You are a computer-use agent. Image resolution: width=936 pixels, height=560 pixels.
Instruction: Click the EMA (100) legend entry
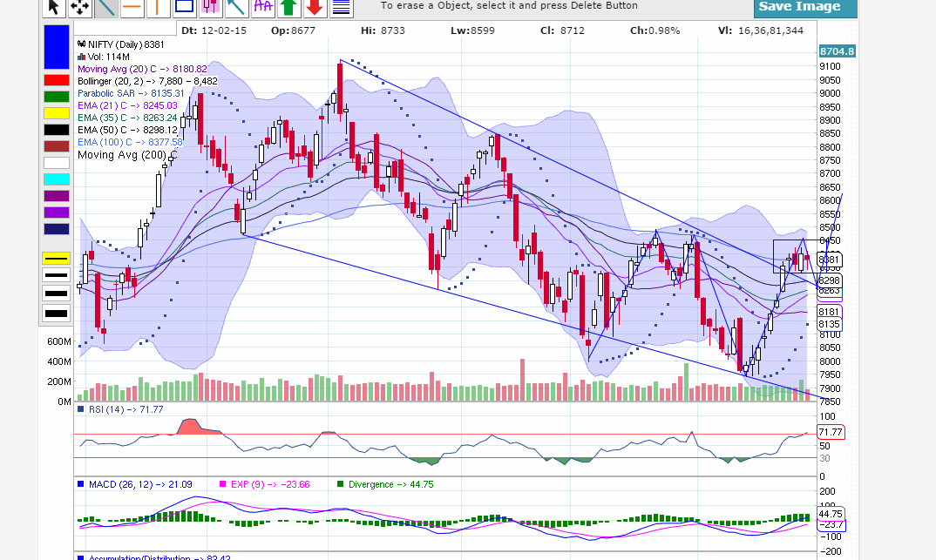point(130,142)
